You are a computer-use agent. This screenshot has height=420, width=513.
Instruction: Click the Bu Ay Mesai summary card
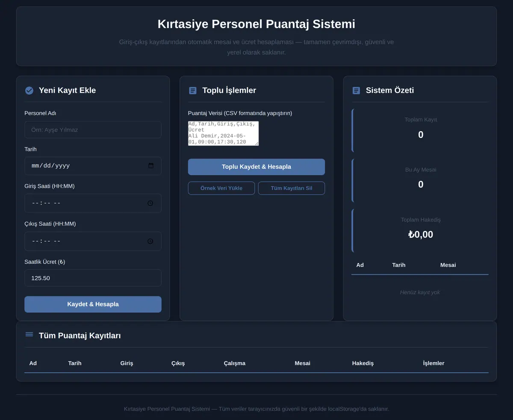click(x=420, y=180)
